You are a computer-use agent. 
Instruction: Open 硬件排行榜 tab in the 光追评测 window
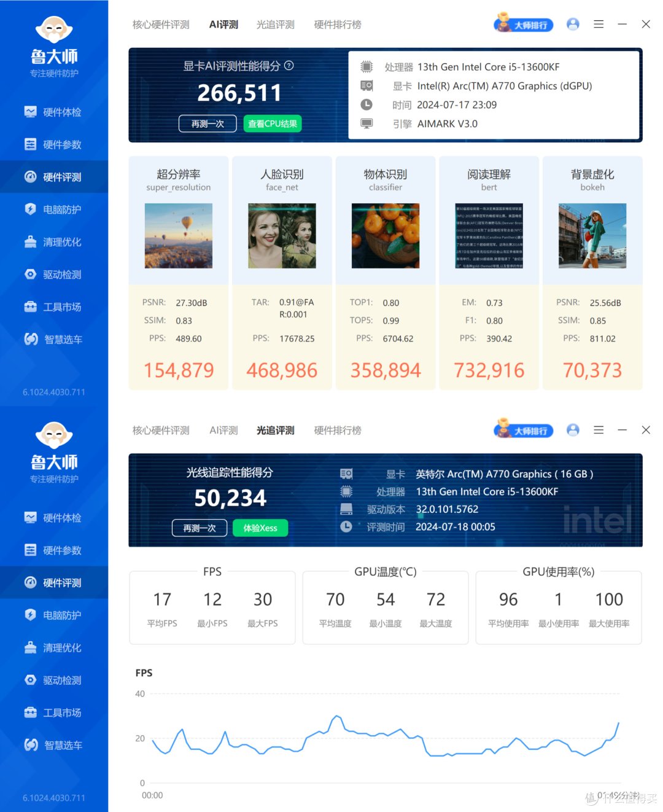[x=338, y=431]
